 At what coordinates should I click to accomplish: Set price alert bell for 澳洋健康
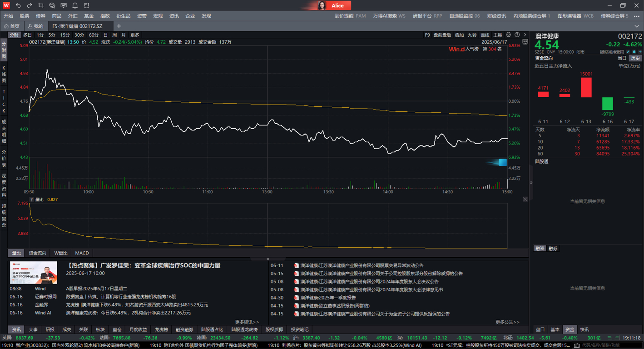[634, 52]
